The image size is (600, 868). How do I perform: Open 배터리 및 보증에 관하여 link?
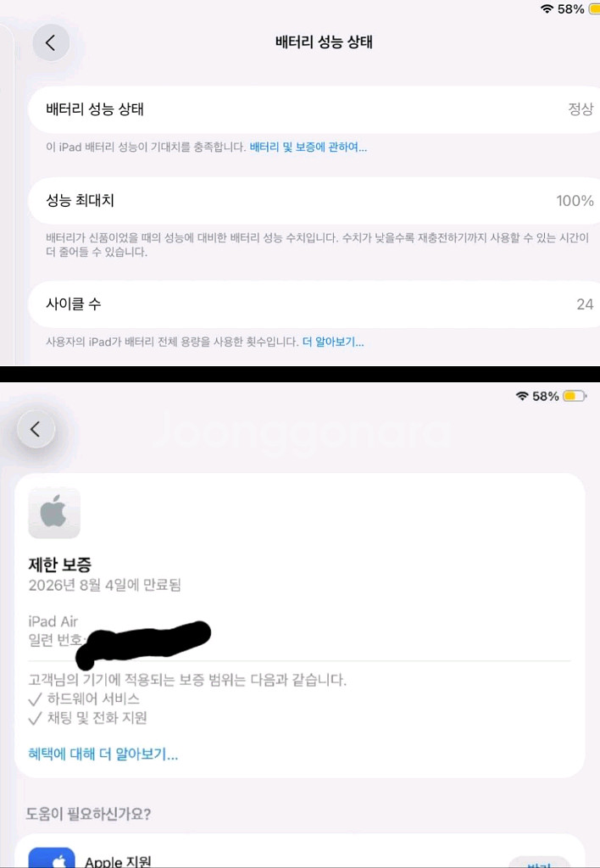(x=308, y=147)
